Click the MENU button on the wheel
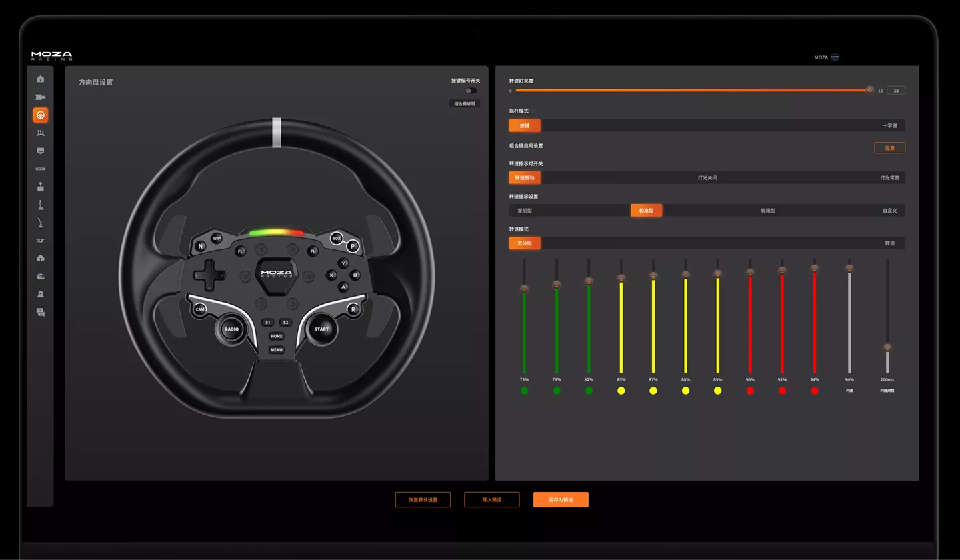 [x=277, y=349]
